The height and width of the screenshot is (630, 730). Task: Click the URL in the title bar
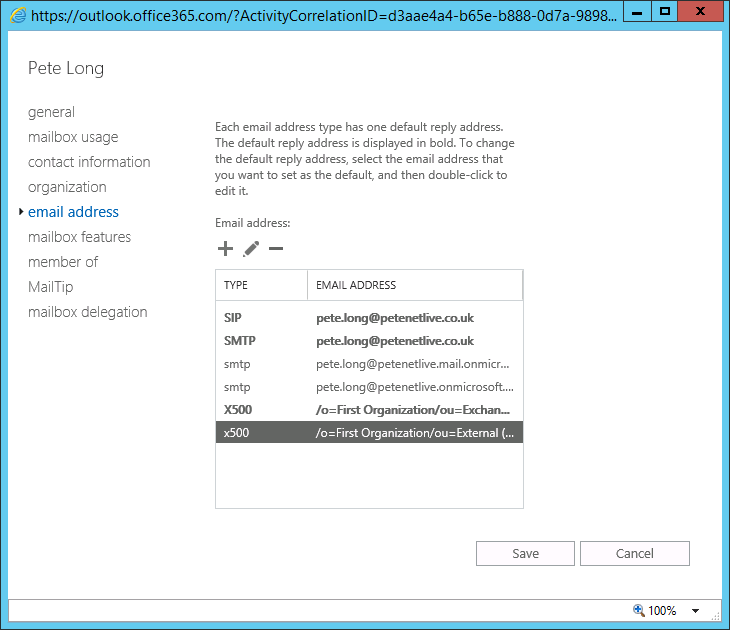click(324, 16)
